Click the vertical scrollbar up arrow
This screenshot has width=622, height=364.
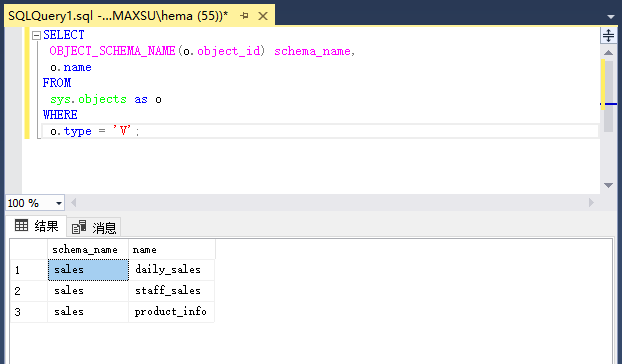coord(608,53)
